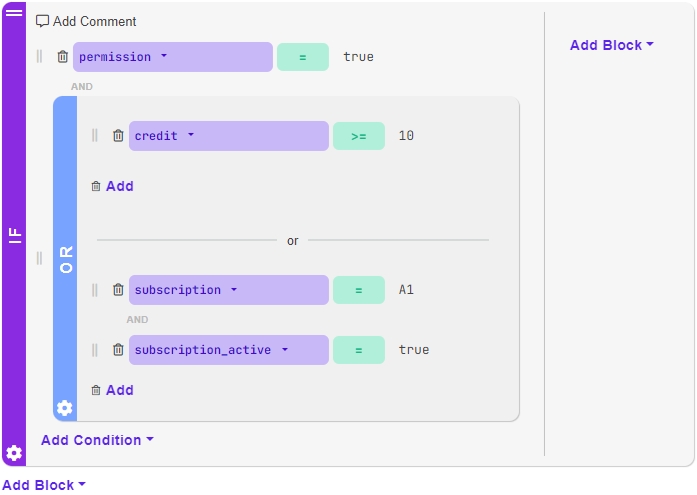Image resolution: width=697 pixels, height=495 pixels.
Task: Open the OR group settings gear
Action: [65, 407]
